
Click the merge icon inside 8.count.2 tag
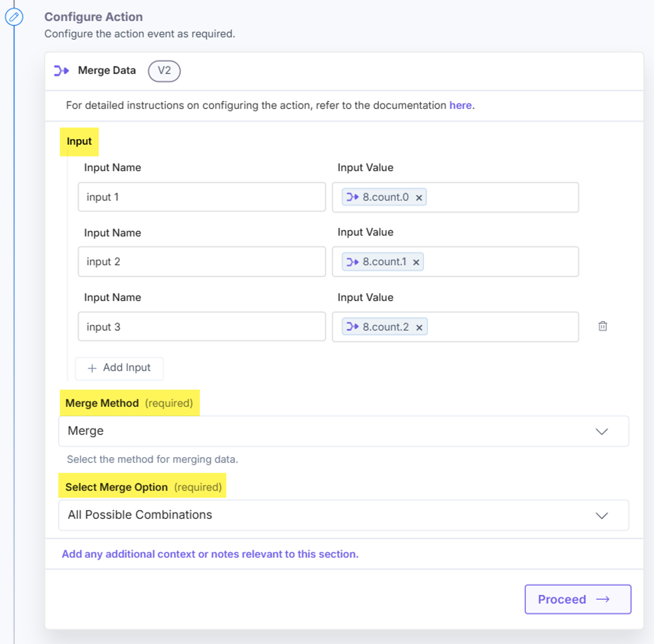pyautogui.click(x=353, y=326)
